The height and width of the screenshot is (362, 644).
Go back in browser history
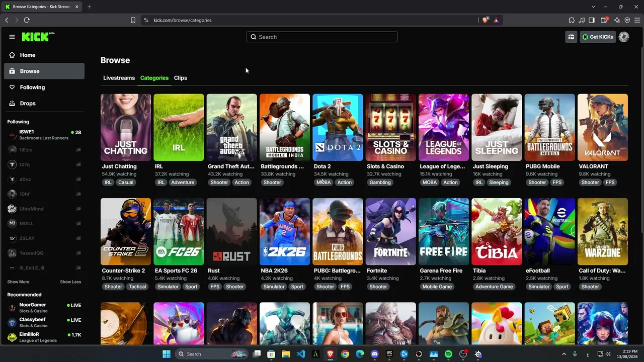coord(7,20)
